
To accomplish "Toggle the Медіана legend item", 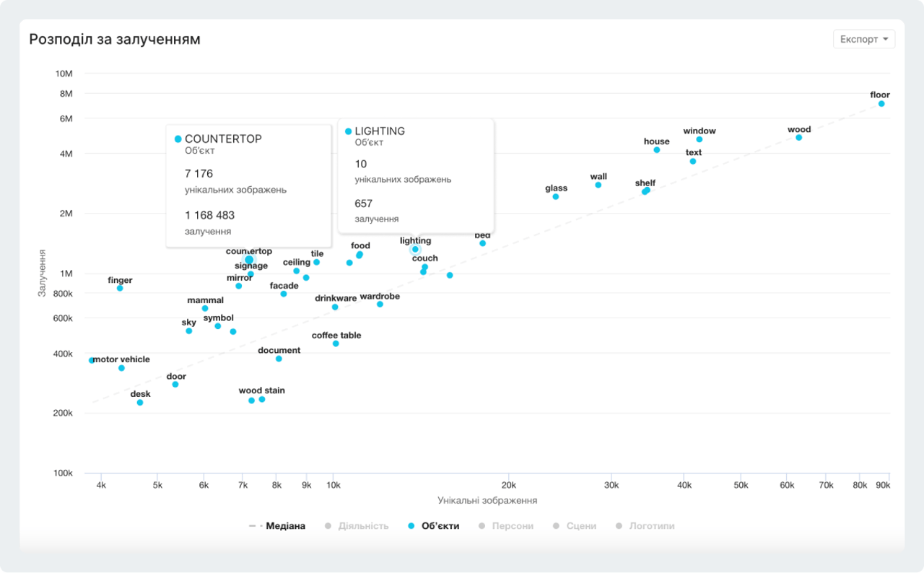I will (278, 526).
